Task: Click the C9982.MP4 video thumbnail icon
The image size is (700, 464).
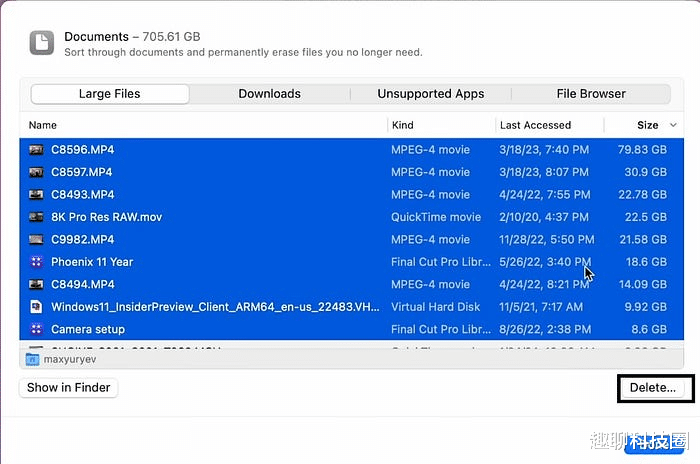Action: click(36, 239)
